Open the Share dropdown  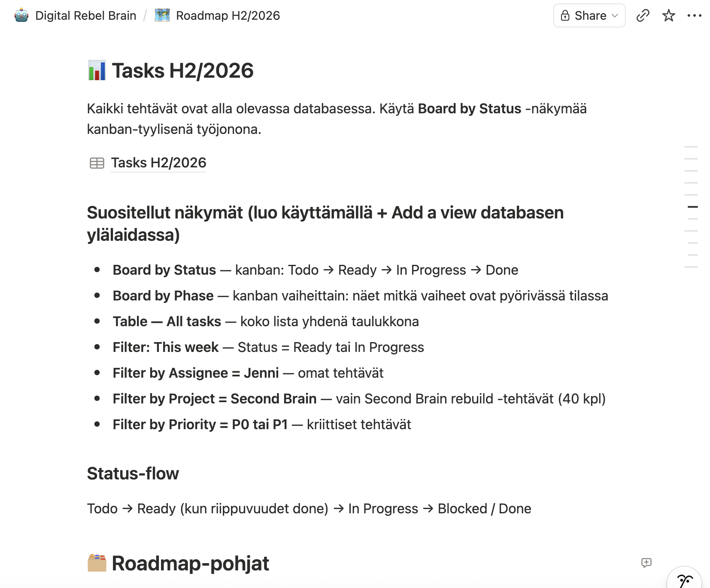(x=589, y=15)
